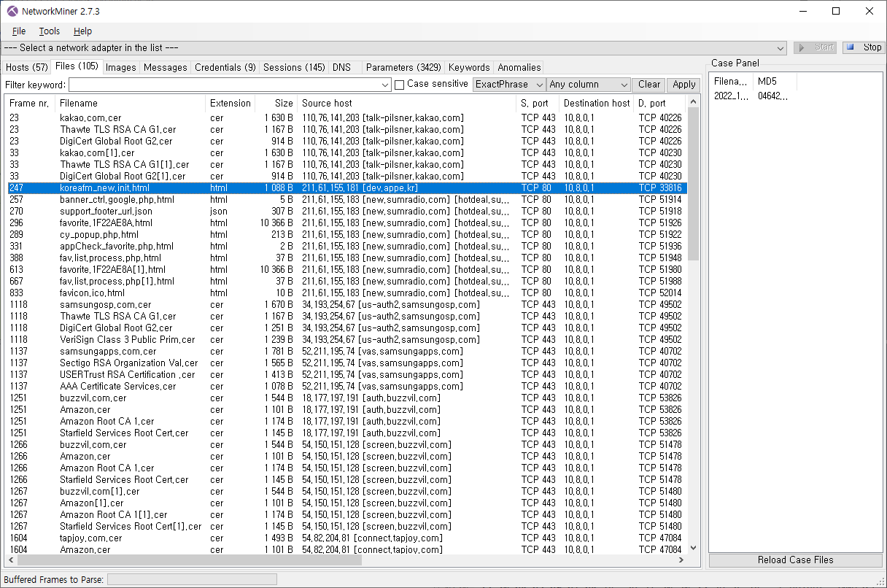Switch to the Messages tab
887x588 pixels.
click(x=166, y=67)
